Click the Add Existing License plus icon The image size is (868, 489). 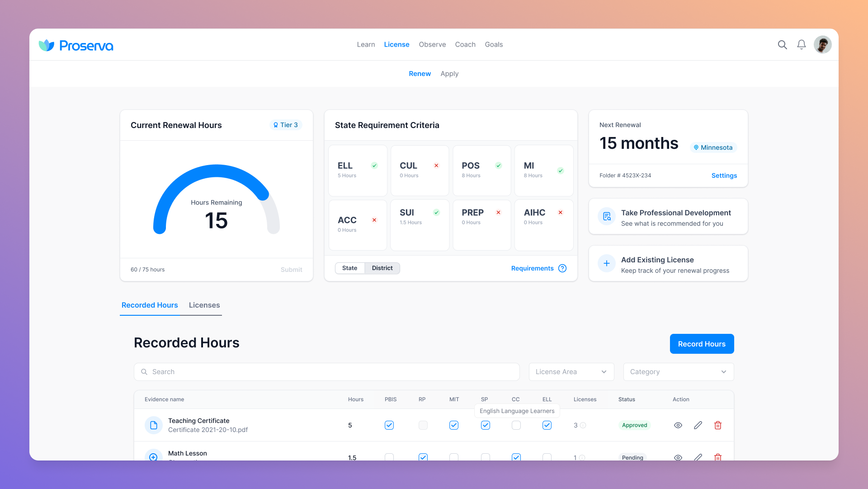coord(607,263)
